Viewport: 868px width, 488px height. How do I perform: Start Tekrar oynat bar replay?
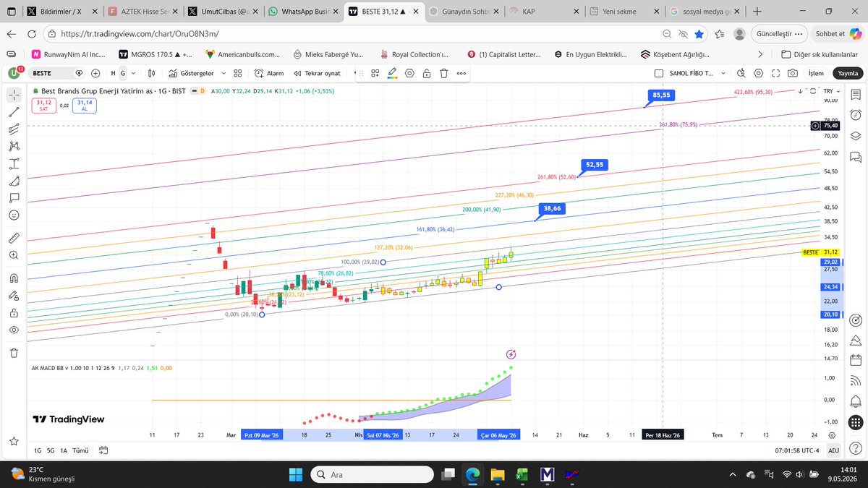click(318, 73)
